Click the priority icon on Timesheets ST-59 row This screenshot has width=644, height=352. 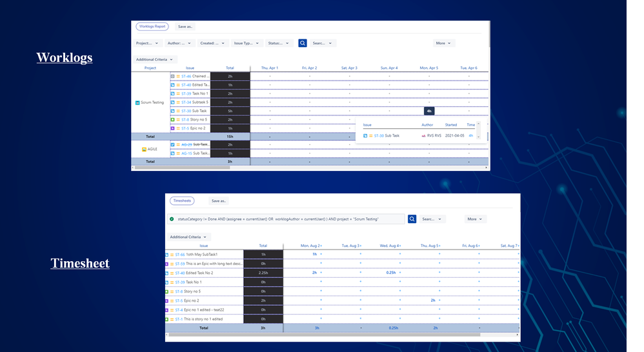coord(172,264)
